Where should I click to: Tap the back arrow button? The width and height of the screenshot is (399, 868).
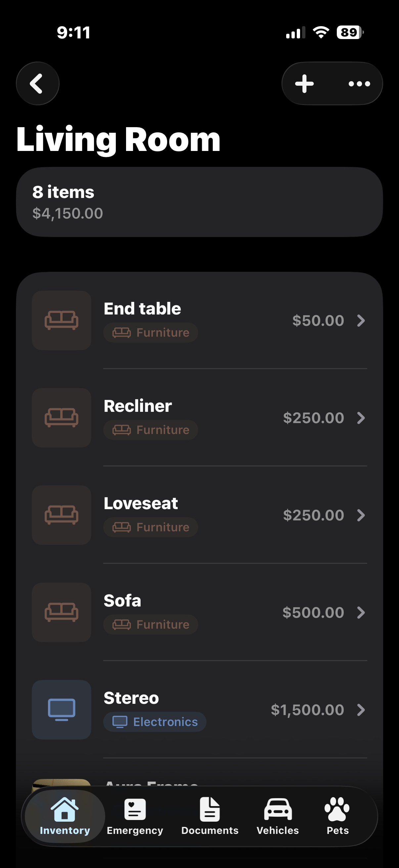click(37, 83)
